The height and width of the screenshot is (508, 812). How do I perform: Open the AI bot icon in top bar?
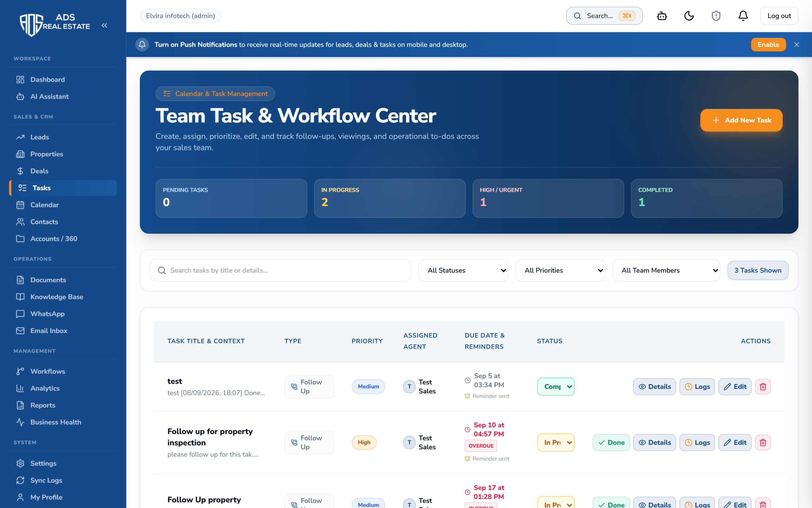point(662,16)
